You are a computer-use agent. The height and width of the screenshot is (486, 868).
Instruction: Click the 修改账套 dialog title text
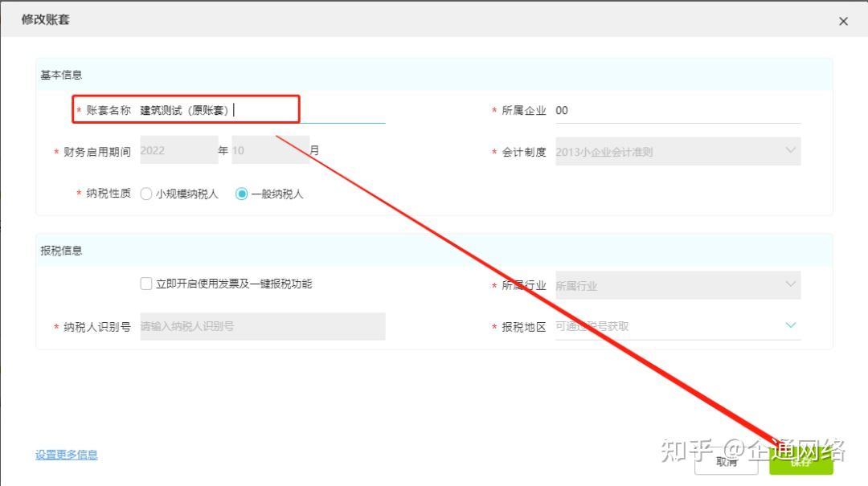coord(45,19)
